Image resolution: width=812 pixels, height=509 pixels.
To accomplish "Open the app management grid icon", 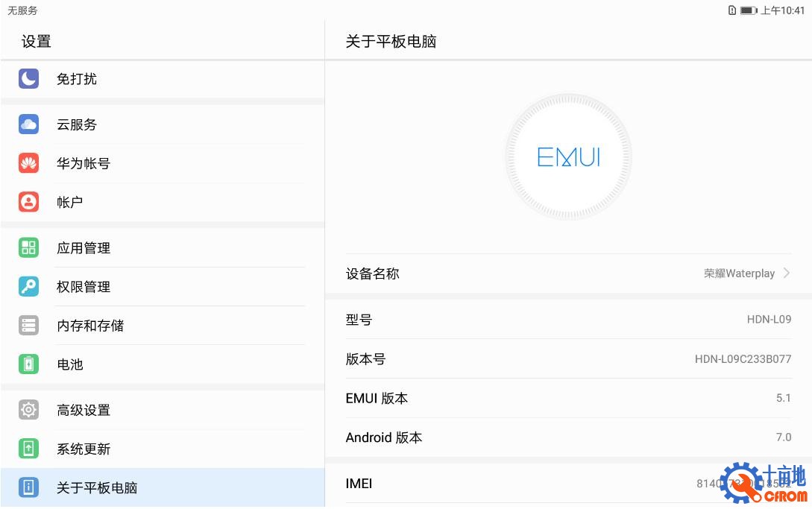I will (x=28, y=248).
